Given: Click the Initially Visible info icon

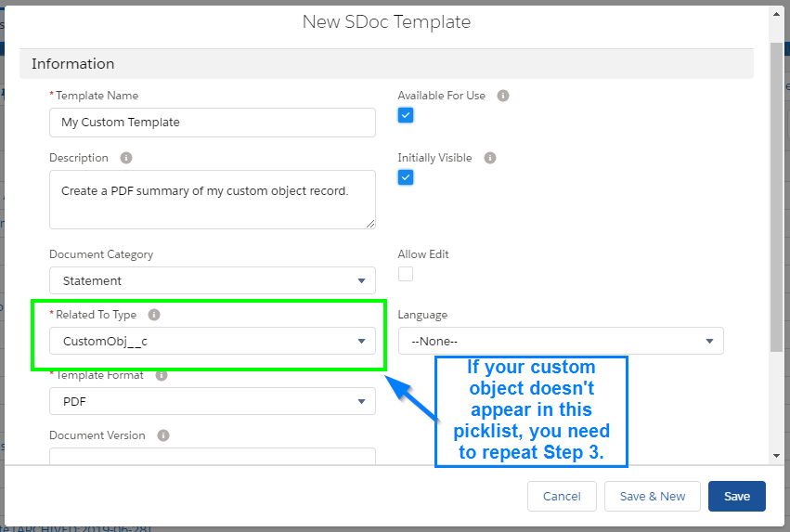Looking at the screenshot, I should 490,158.
